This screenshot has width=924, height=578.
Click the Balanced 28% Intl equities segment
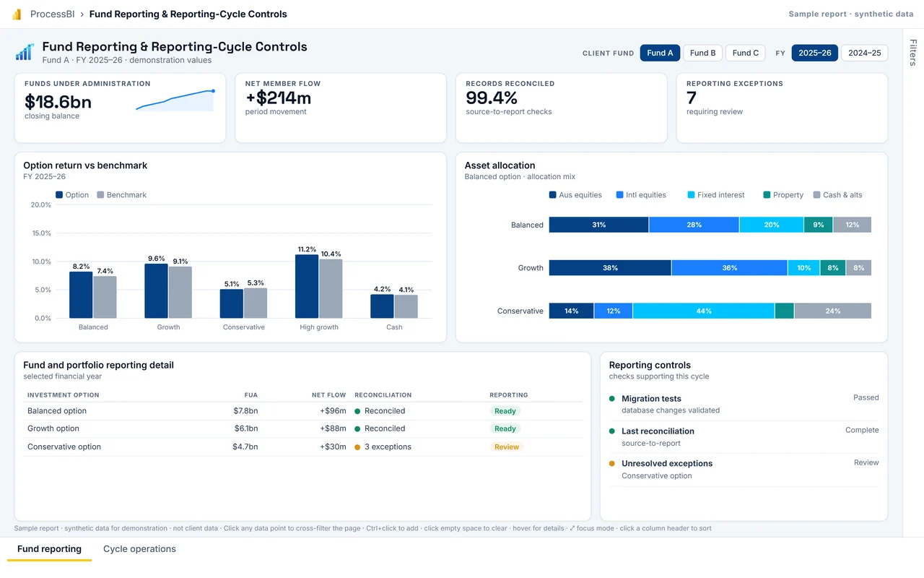[694, 225]
